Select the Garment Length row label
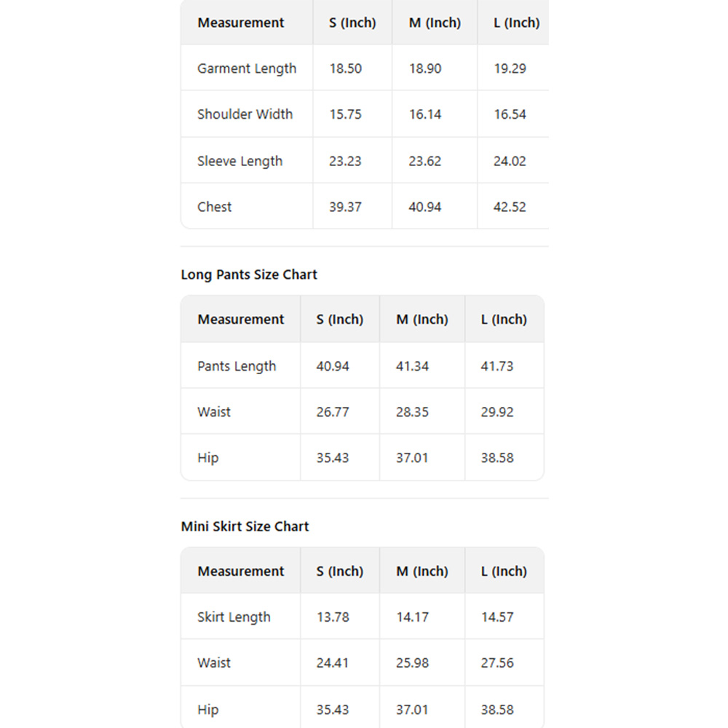This screenshot has height=728, width=728. pyautogui.click(x=247, y=68)
